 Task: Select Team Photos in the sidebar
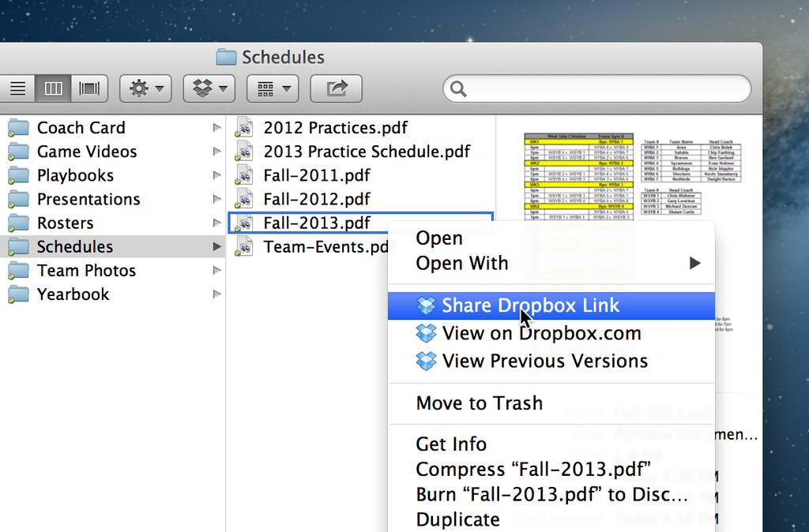pyautogui.click(x=87, y=271)
